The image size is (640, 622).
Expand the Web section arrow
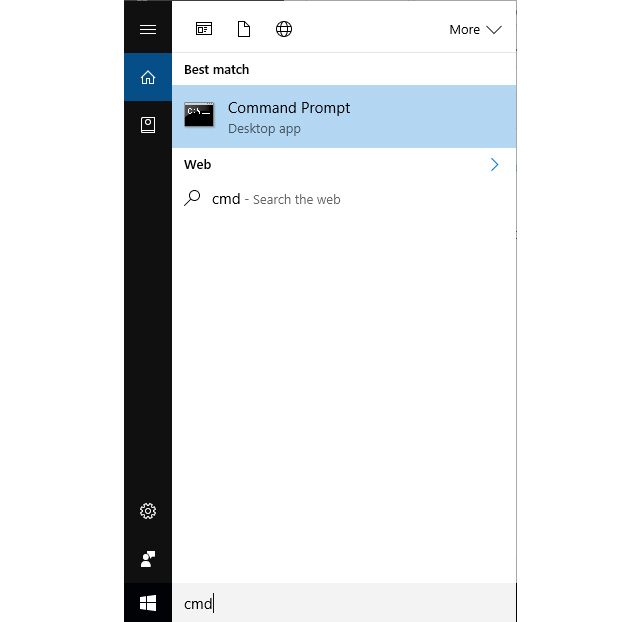tap(494, 165)
